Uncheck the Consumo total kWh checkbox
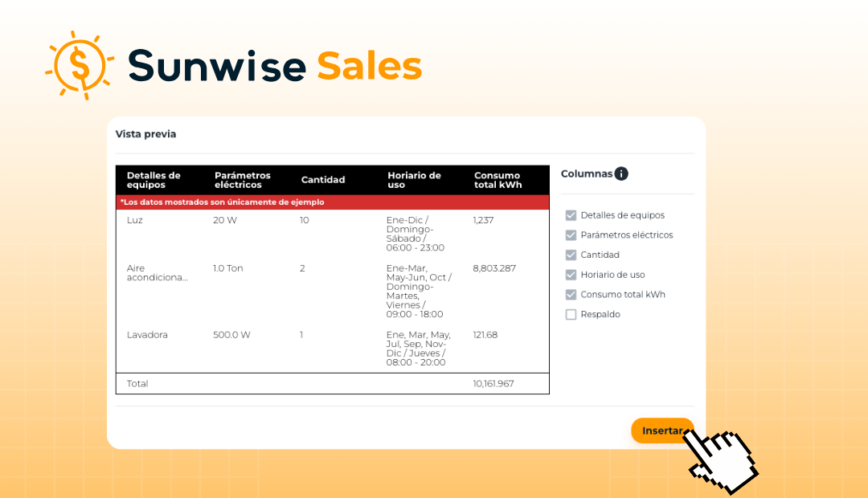 [x=571, y=295]
